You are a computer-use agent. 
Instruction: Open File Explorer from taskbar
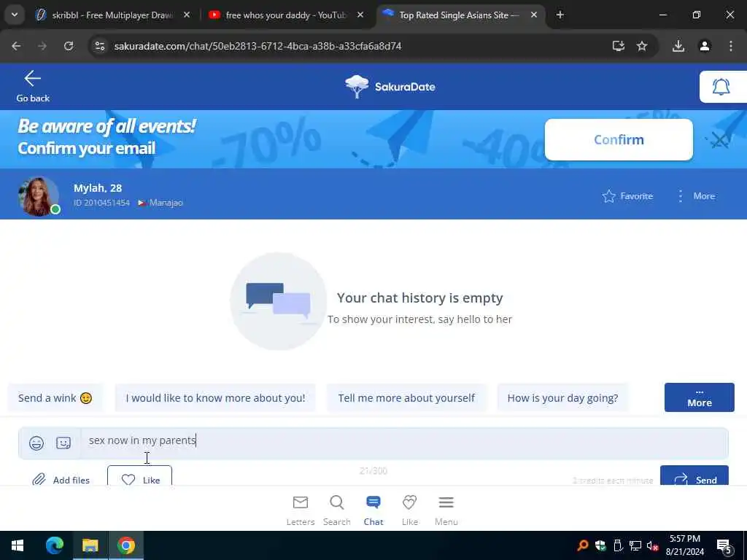point(90,545)
